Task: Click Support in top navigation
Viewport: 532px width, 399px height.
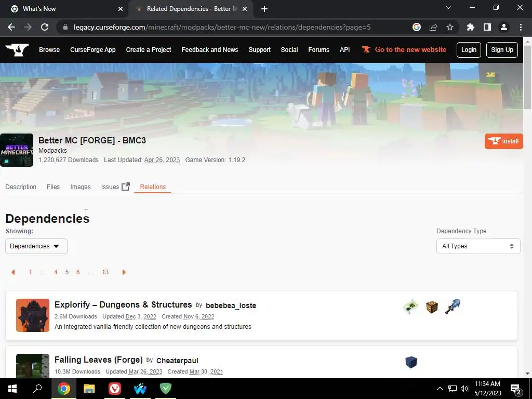Action: click(x=260, y=50)
